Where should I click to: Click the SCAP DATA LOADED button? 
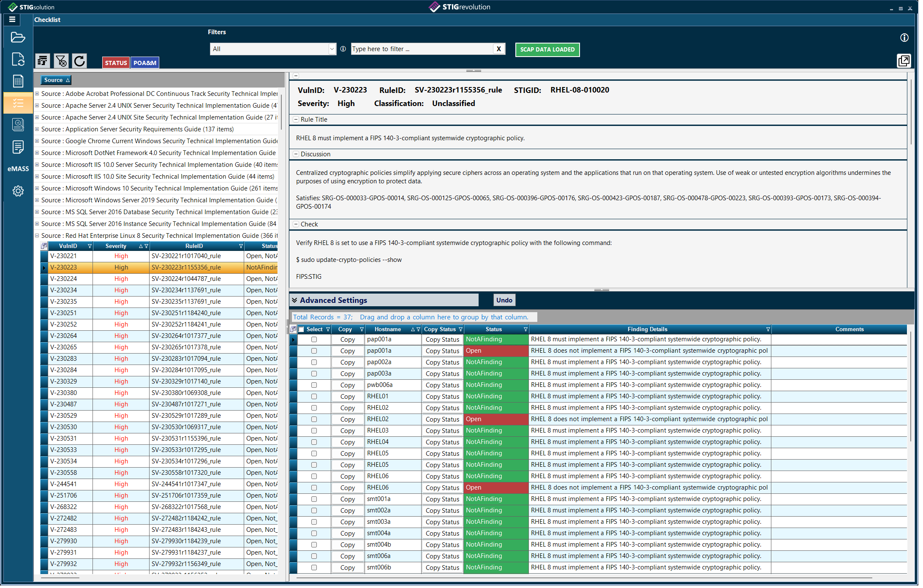click(547, 49)
